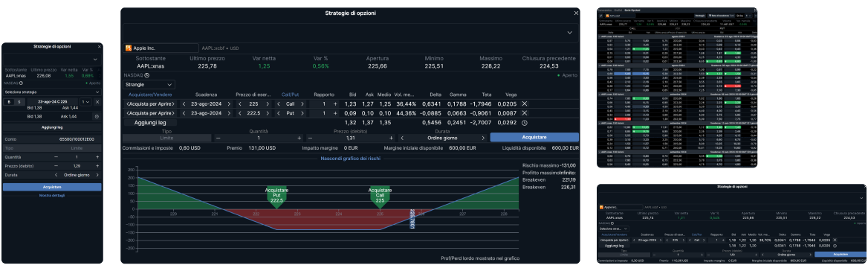Image resolution: width=868 pixels, height=271 pixels.
Task: Toggle Acquista per Aprire on the Call leg
Action: tap(150, 103)
